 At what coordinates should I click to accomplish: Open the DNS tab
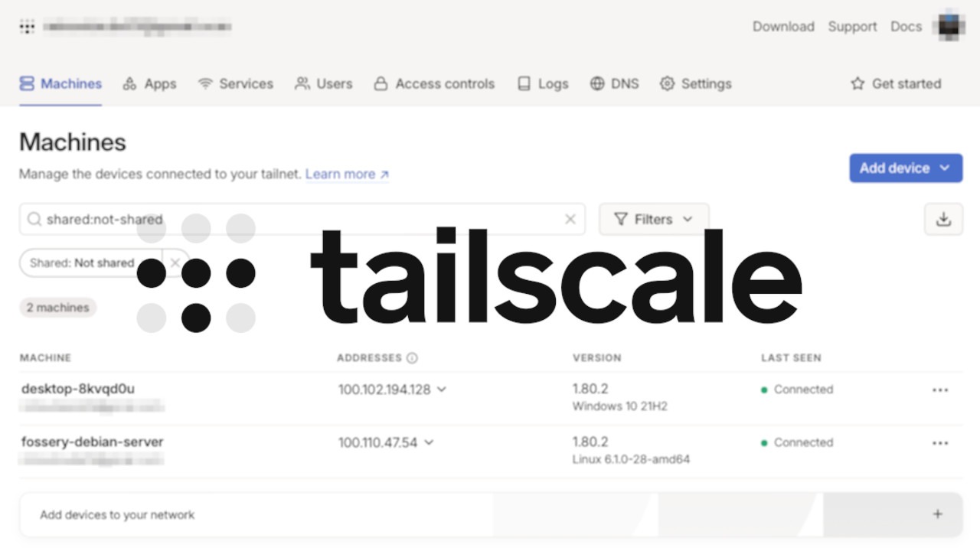[614, 84]
